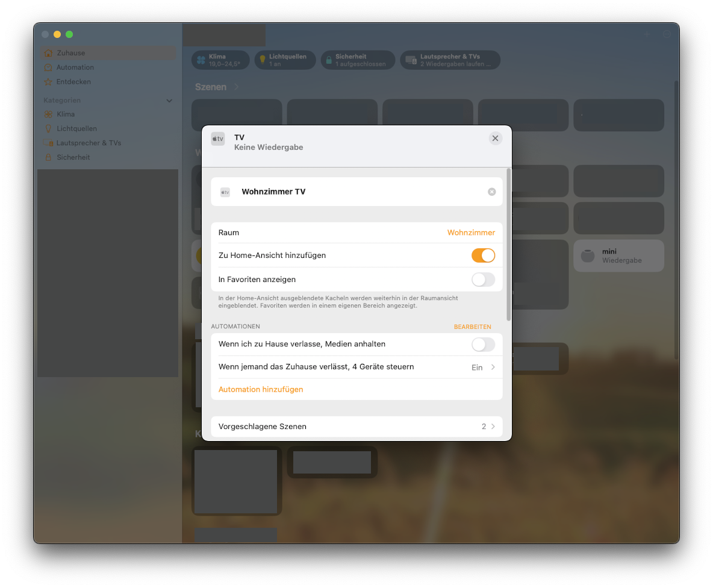The image size is (713, 588).
Task: Click the Lichtquellen bulb icon in sidebar
Action: coord(48,129)
